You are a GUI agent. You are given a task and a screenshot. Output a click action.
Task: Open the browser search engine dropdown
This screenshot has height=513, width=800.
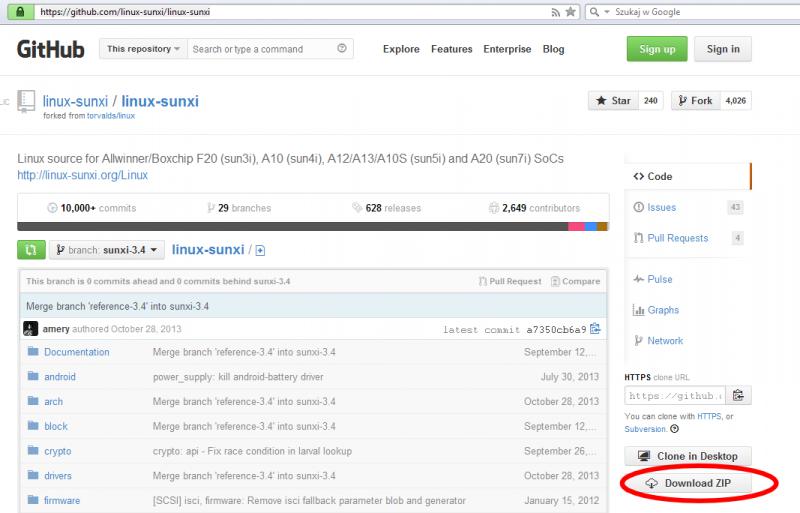coord(597,12)
